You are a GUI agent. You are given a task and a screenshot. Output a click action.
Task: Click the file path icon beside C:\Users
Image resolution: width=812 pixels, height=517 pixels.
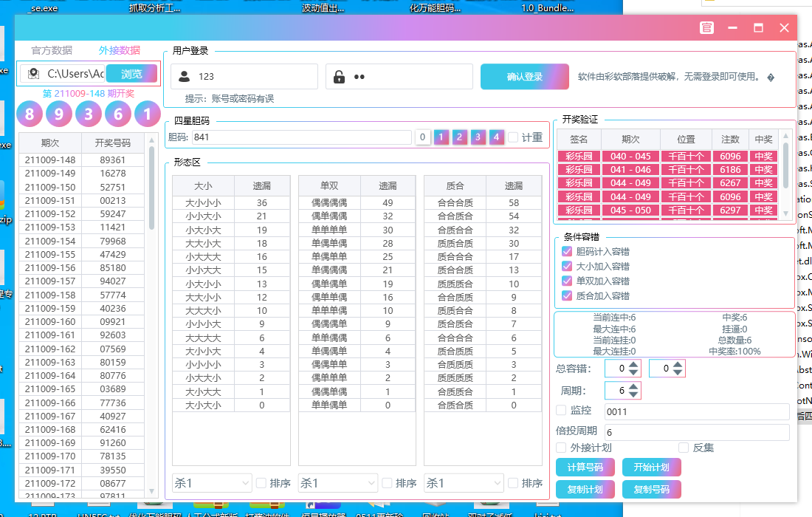[34, 74]
